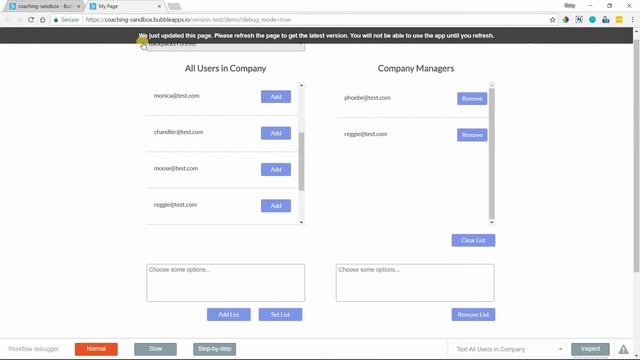Click the browser address bar URL
Image resolution: width=640 pixels, height=360 pixels.
pos(188,20)
